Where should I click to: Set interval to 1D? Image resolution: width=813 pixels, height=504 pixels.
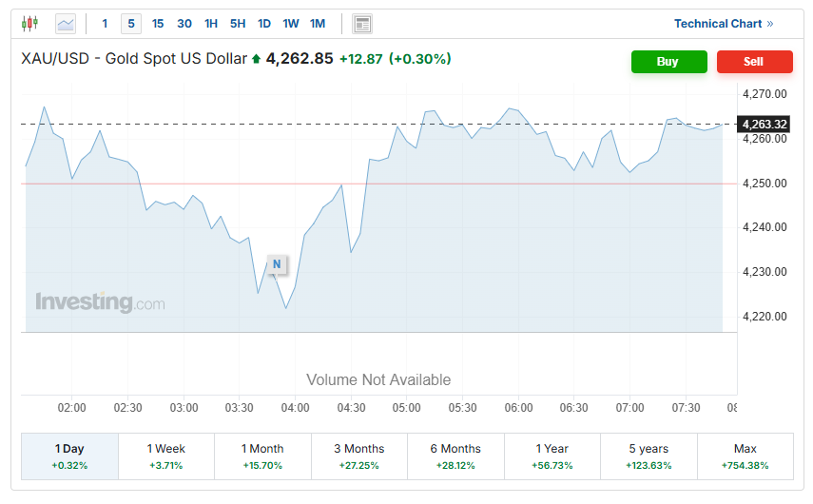point(264,24)
